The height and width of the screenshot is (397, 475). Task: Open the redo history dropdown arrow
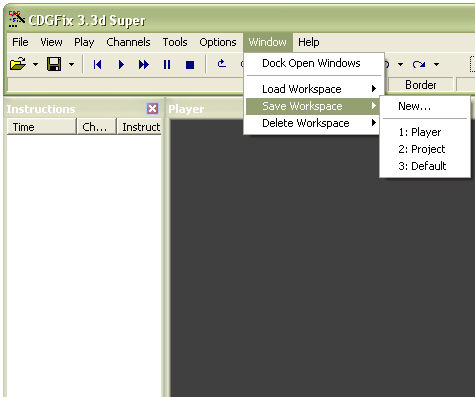tap(436, 64)
